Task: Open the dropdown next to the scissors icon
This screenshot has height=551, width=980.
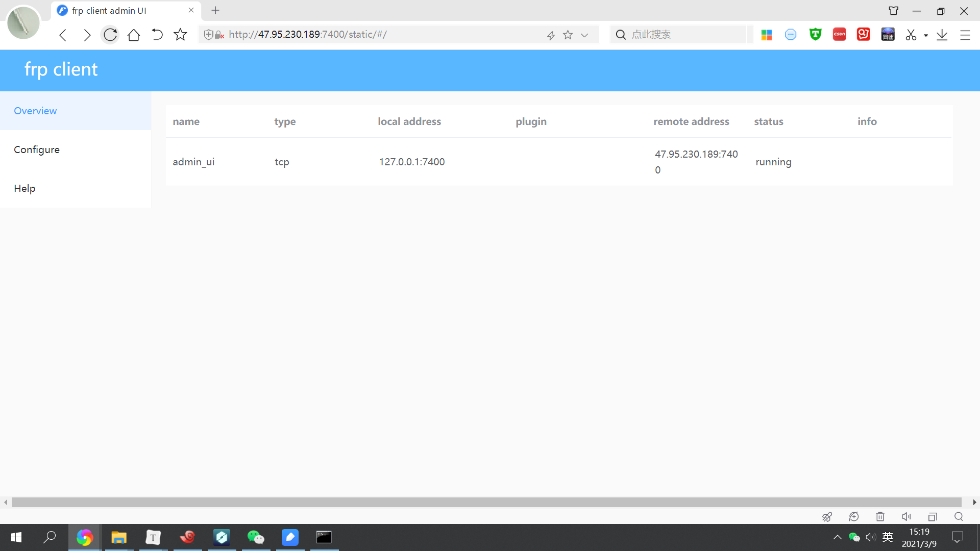Action: [x=925, y=35]
